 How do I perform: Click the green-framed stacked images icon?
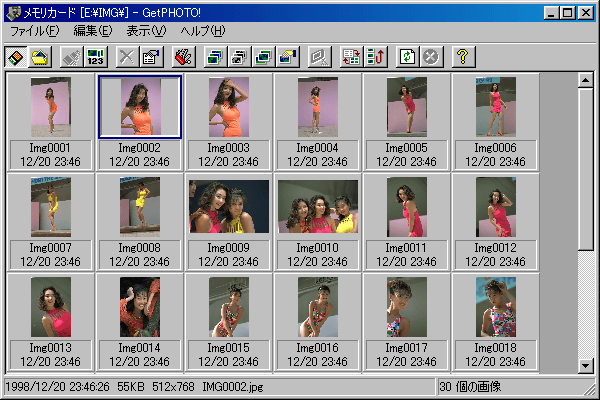pos(263,57)
